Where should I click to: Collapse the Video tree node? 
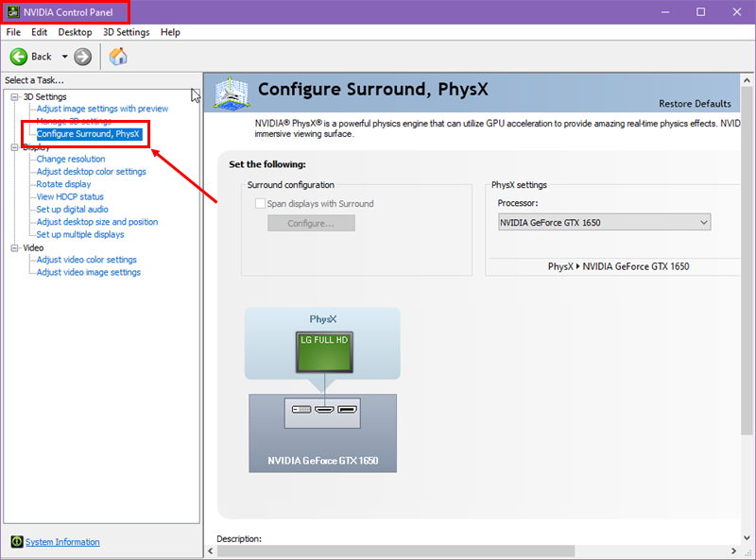(14, 248)
